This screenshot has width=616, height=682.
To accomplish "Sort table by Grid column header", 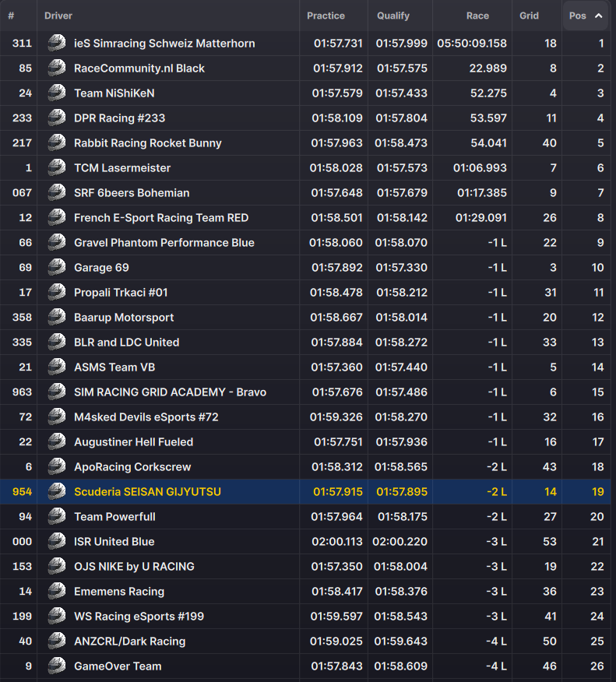I will point(529,16).
